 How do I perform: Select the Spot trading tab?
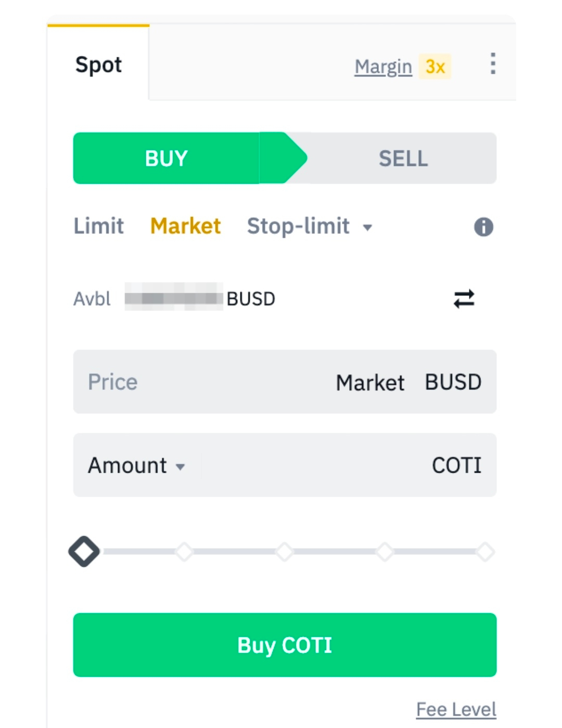coord(98,65)
